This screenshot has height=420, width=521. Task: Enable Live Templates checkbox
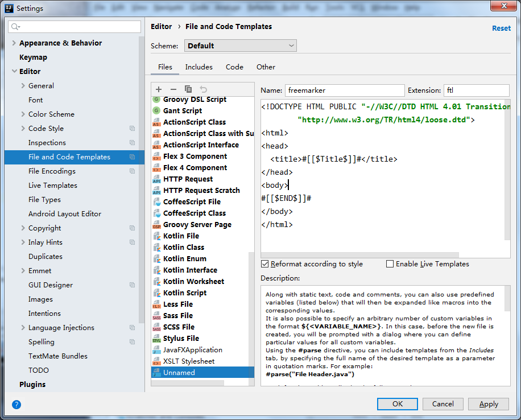[390, 263]
